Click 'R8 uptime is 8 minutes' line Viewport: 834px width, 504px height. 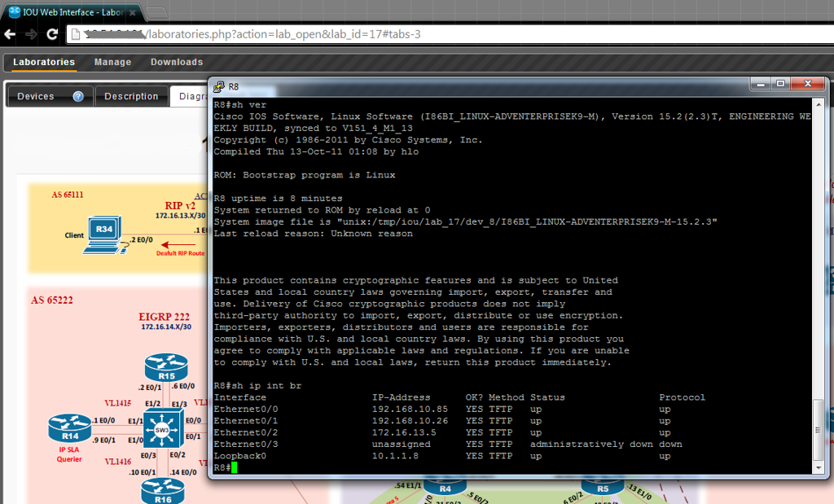point(279,199)
